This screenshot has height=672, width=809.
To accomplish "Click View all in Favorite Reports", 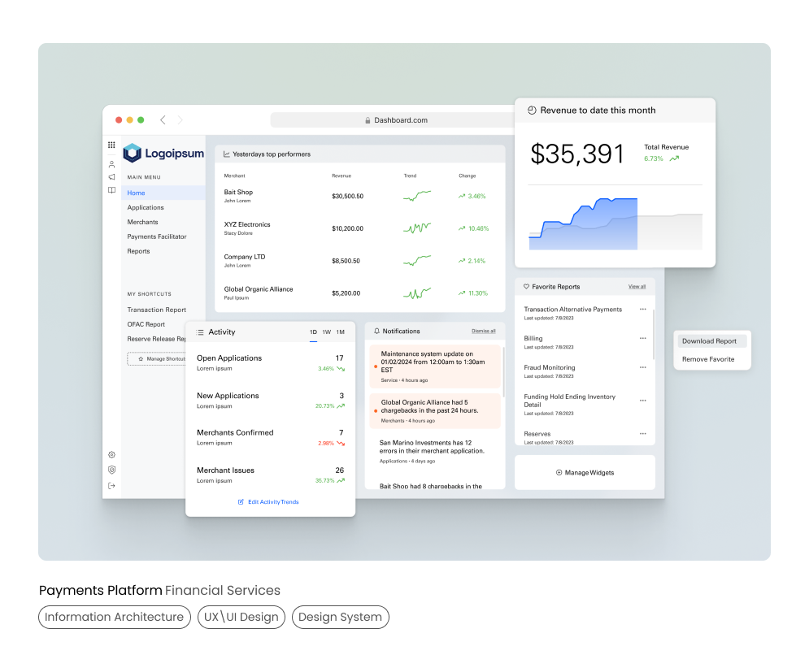I will tap(637, 286).
